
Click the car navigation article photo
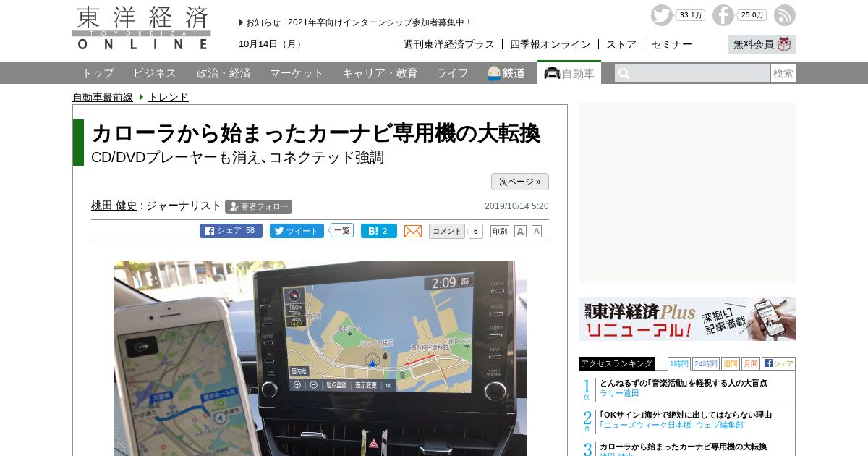tap(320, 358)
